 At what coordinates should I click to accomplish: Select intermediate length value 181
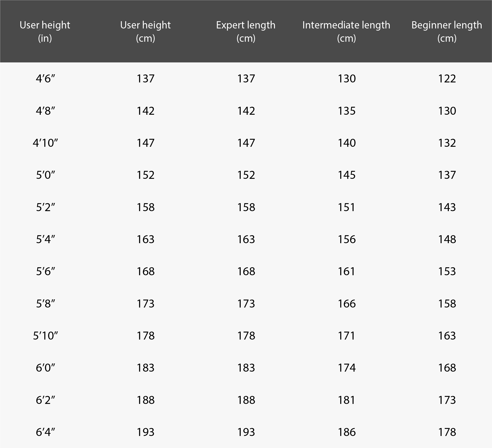[347, 400]
